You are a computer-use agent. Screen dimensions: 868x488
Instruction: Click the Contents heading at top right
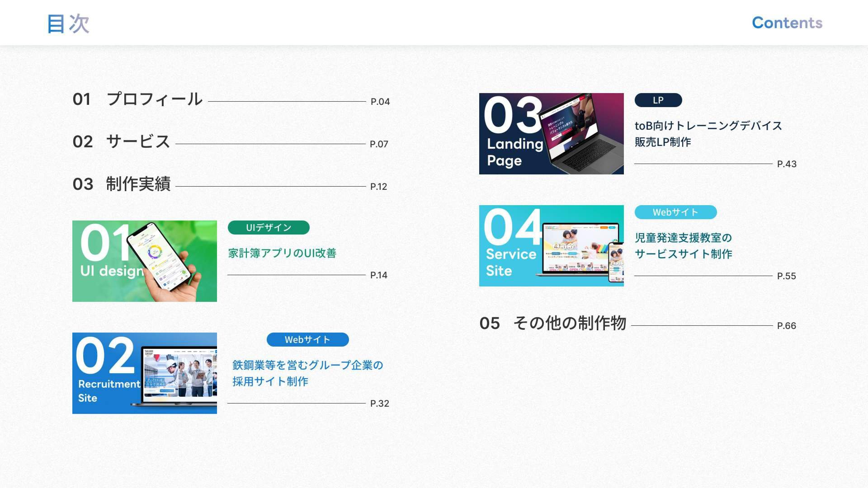(x=787, y=23)
